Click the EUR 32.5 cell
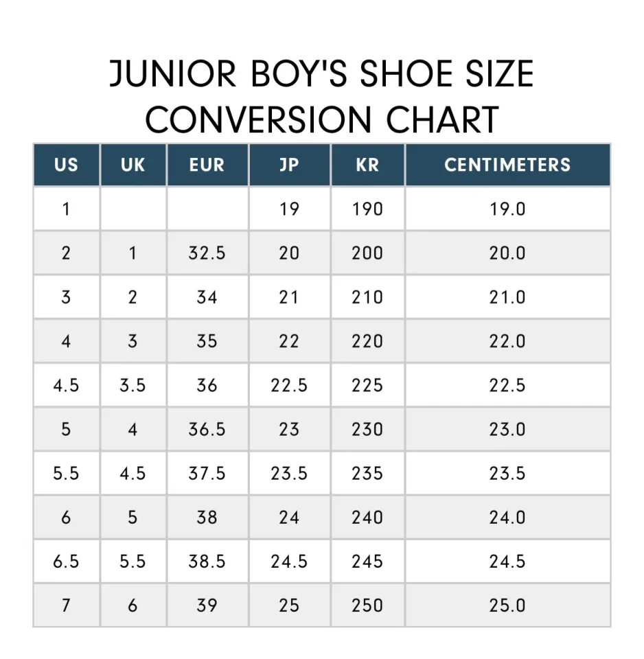Viewport: 644px width, 659px height. [x=207, y=253]
